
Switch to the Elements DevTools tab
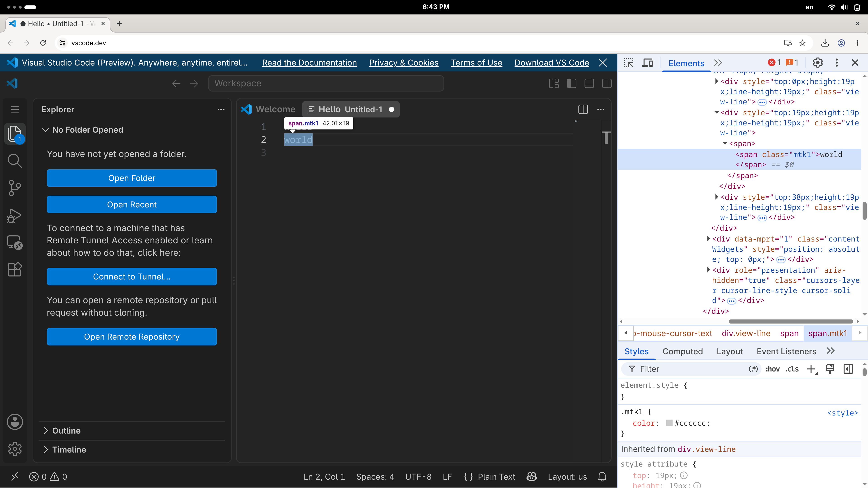click(686, 63)
